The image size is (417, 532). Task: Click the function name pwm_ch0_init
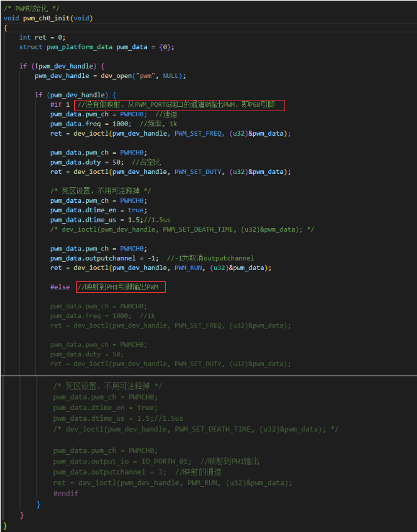click(46, 18)
